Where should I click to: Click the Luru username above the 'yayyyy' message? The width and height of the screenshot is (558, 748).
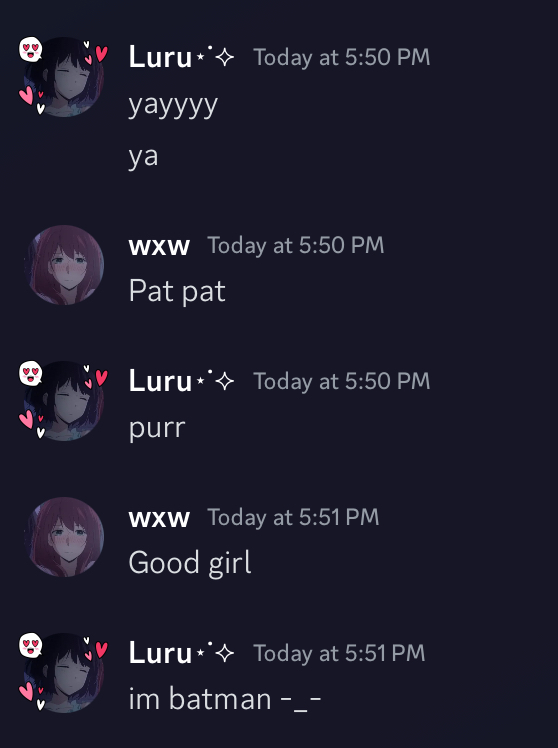[x=182, y=57]
